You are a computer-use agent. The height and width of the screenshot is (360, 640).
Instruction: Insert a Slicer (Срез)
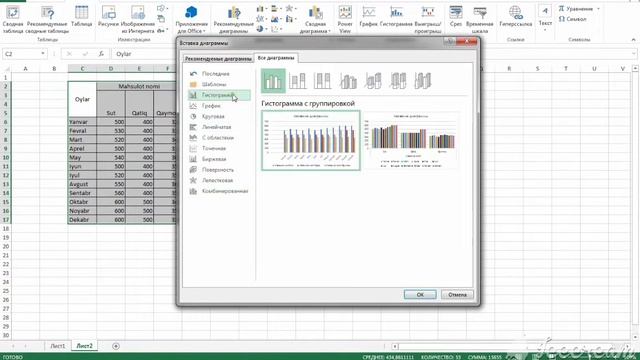tap(456, 17)
